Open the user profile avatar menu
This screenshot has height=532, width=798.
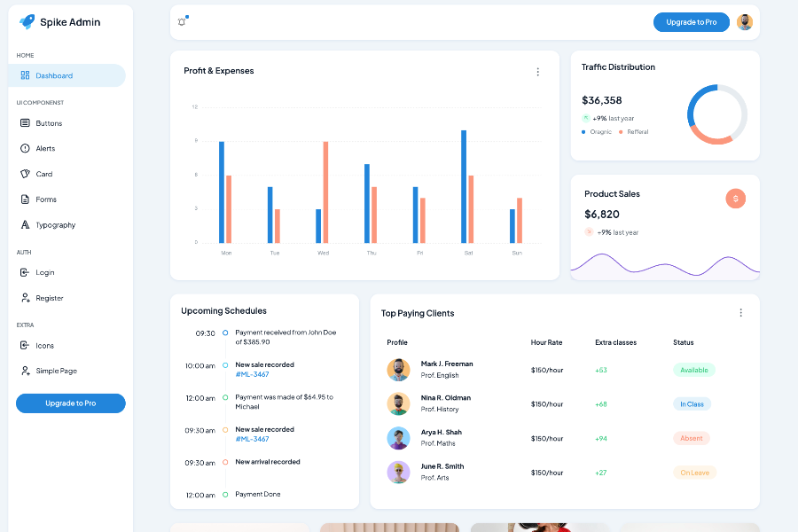click(745, 22)
